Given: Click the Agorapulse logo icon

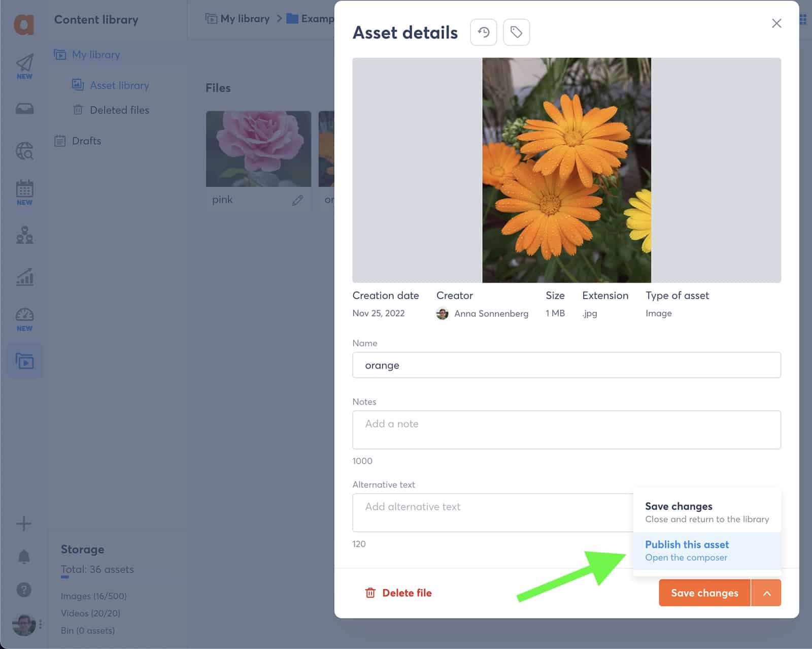Looking at the screenshot, I should pos(24,24).
